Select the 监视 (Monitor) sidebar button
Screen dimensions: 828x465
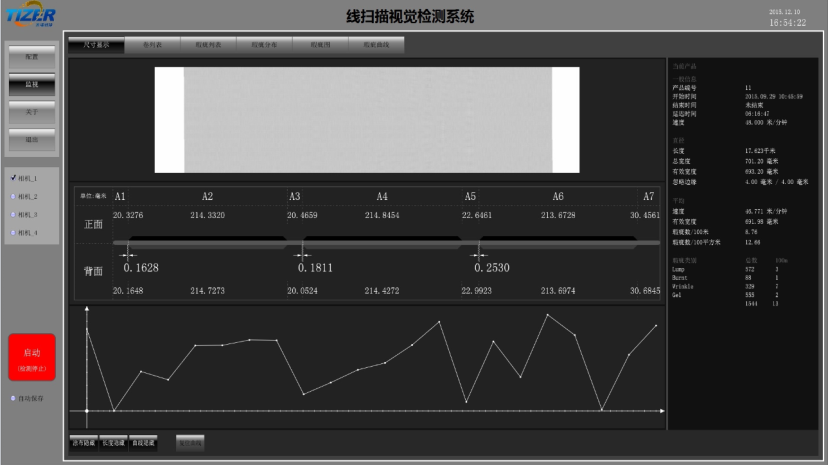click(31, 84)
